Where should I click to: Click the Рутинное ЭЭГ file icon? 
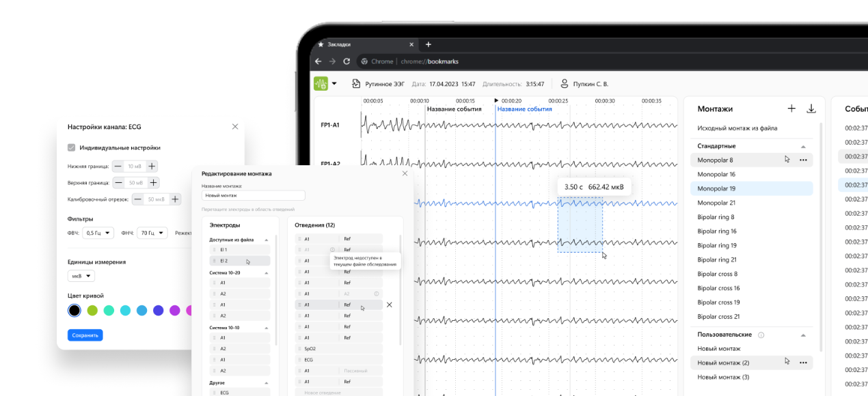click(x=356, y=84)
